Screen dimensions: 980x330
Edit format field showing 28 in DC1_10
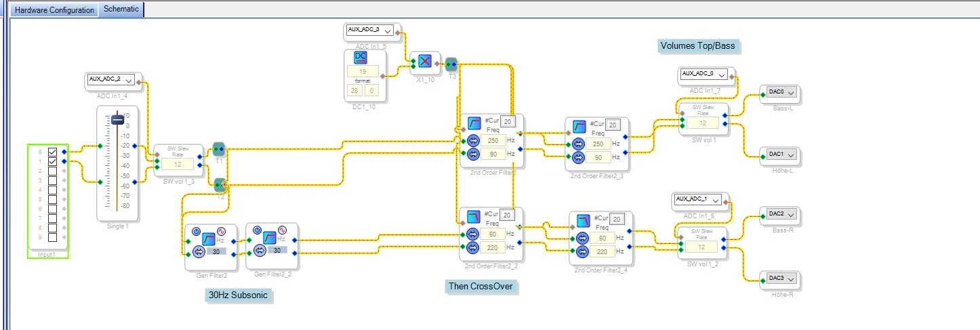(355, 90)
